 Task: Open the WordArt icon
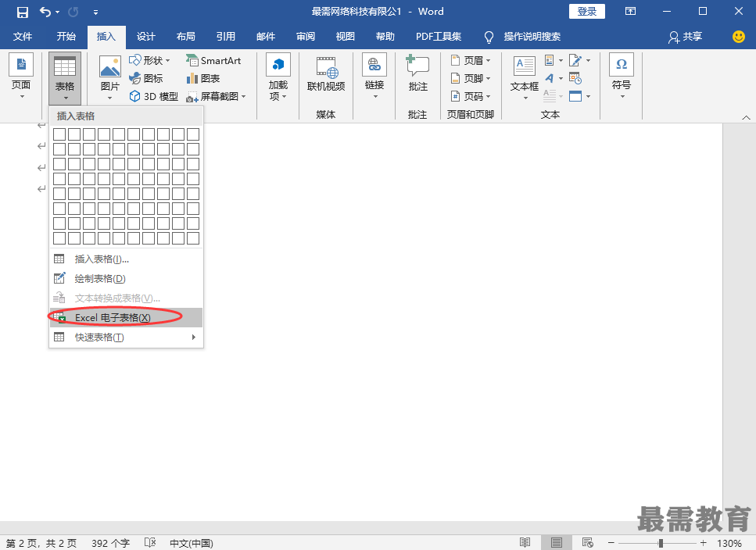[x=554, y=78]
